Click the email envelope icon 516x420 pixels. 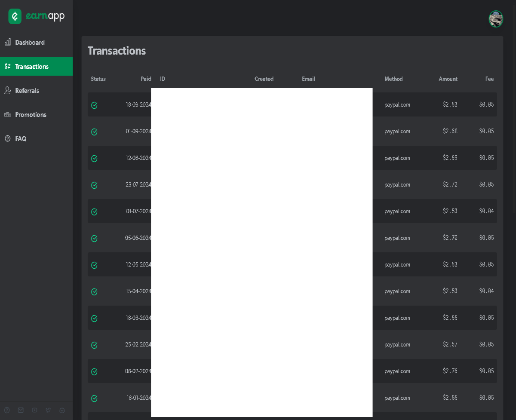point(21,410)
